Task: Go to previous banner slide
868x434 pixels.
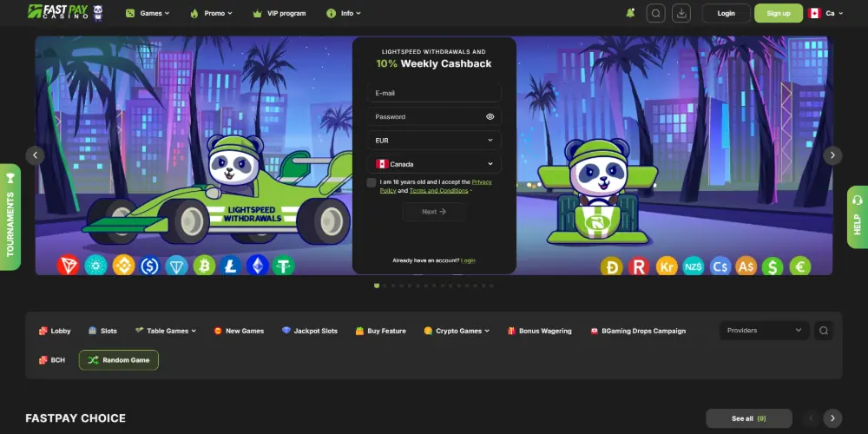Action: [36, 155]
